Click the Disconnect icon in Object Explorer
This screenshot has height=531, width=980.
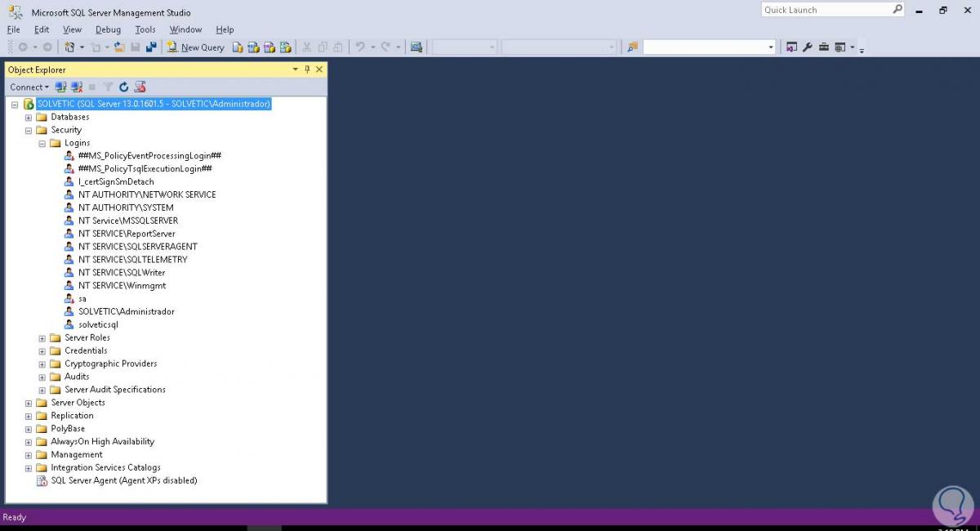[77, 87]
